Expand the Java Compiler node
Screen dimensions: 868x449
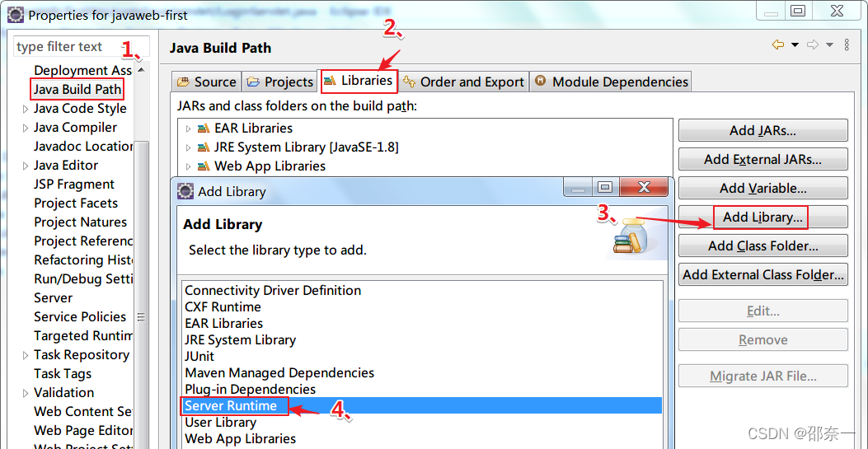coord(26,128)
